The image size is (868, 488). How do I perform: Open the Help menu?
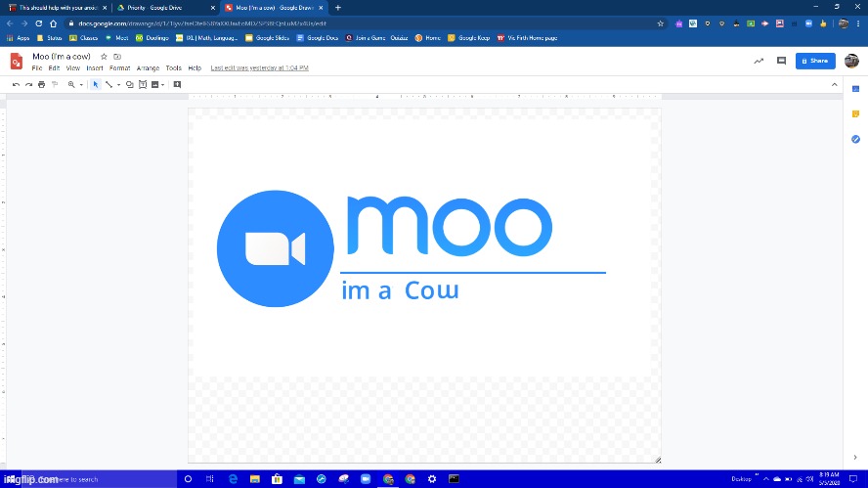[195, 68]
